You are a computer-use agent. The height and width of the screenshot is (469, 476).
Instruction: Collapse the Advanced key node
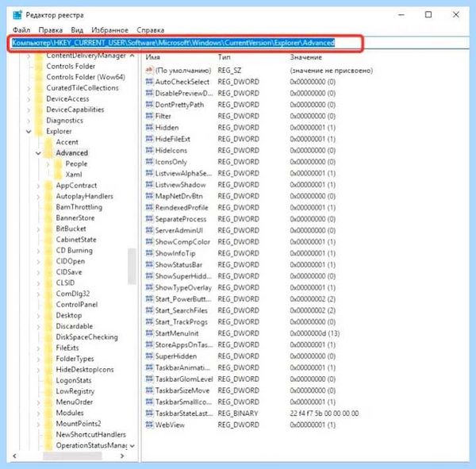click(38, 153)
